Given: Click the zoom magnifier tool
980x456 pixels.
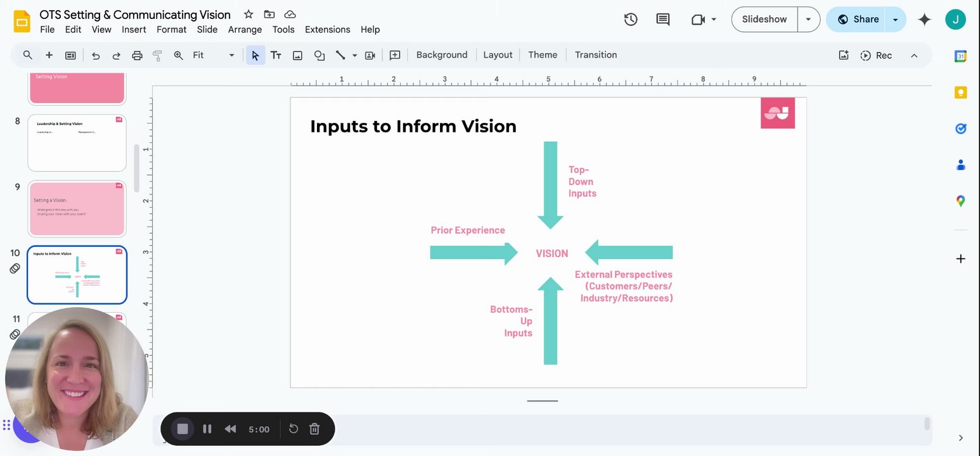Looking at the screenshot, I should pyautogui.click(x=179, y=55).
